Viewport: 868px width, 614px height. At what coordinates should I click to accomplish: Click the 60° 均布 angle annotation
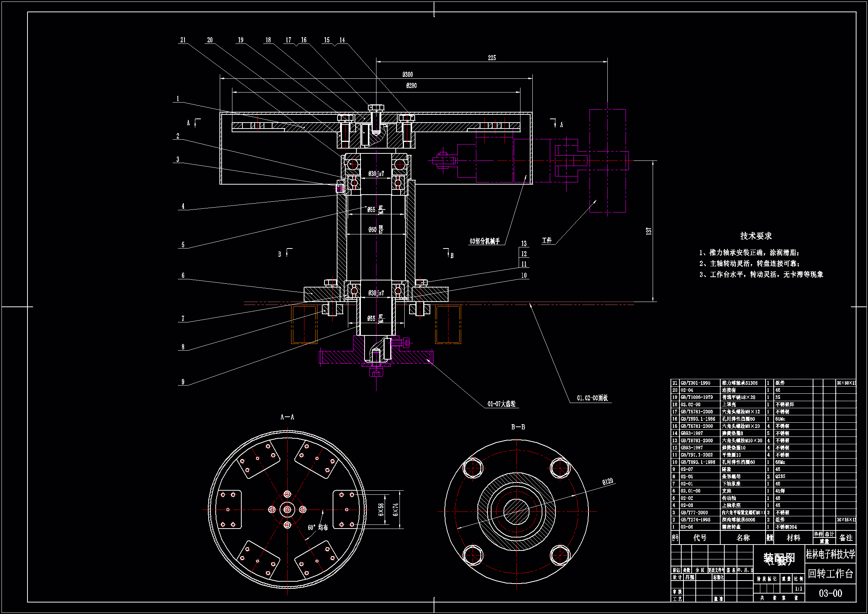pyautogui.click(x=317, y=527)
